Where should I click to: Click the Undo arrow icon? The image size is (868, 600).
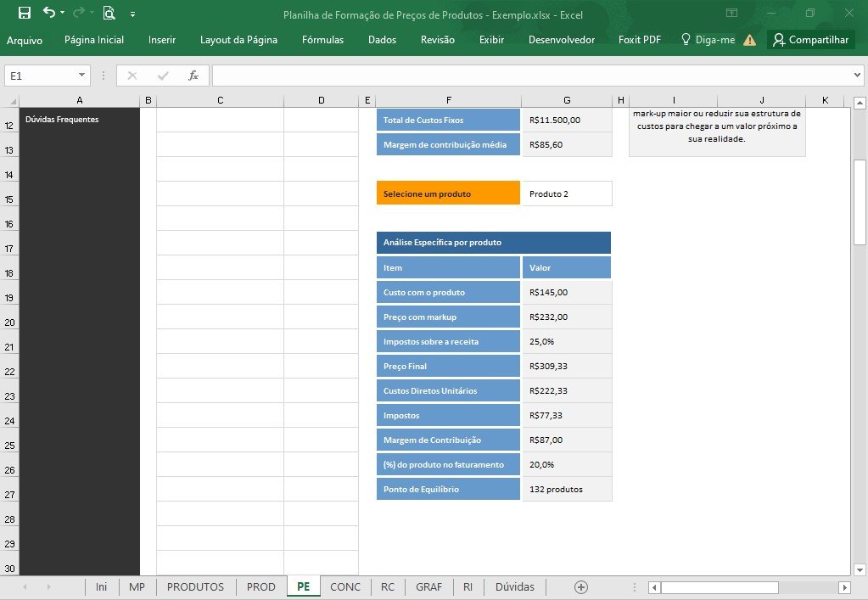(x=50, y=12)
